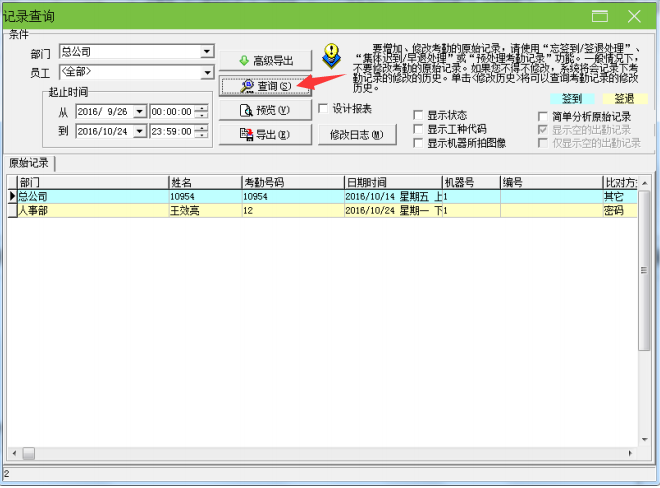Select the 人事部 row department cell
The width and height of the screenshot is (660, 488).
[x=93, y=211]
